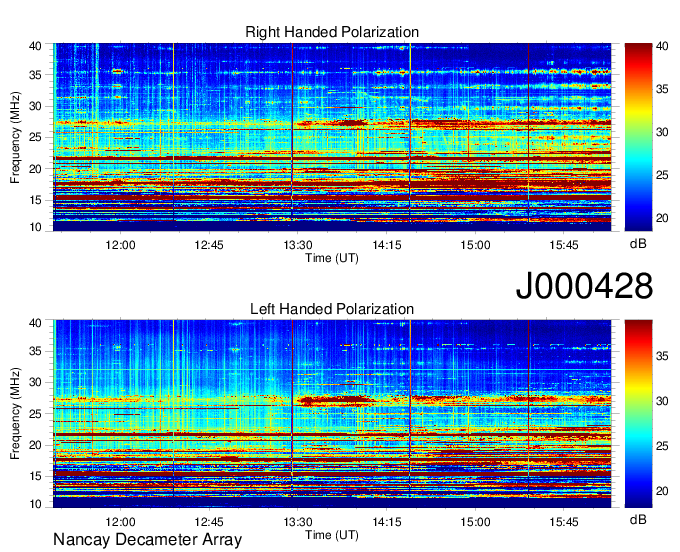This screenshot has height=552, width=680.
Task: Click "Time (UT)" label under Left Handed plot
Action: pos(332,535)
